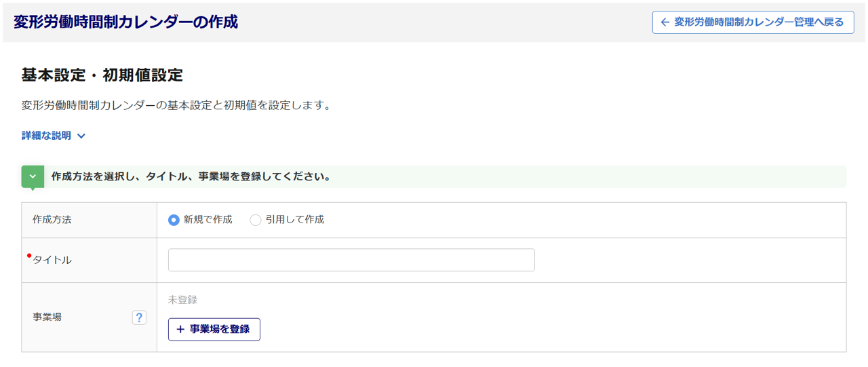This screenshot has width=868, height=367.
Task: Click the 事業場 row label
Action: (47, 317)
